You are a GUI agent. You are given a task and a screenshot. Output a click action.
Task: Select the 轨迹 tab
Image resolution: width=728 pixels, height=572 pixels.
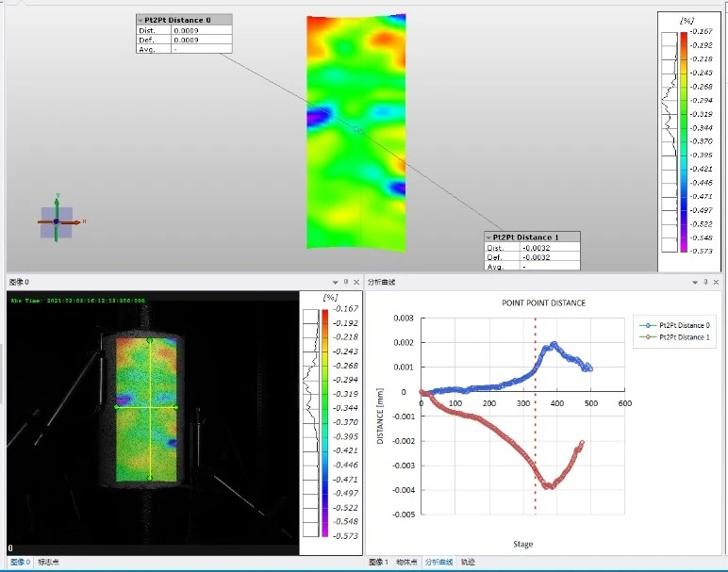[x=468, y=563]
